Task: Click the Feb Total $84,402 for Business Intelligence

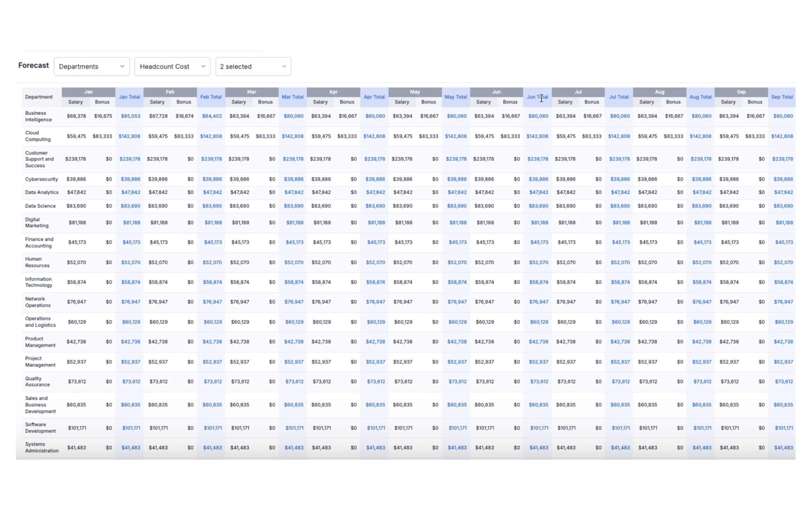Action: [x=212, y=116]
